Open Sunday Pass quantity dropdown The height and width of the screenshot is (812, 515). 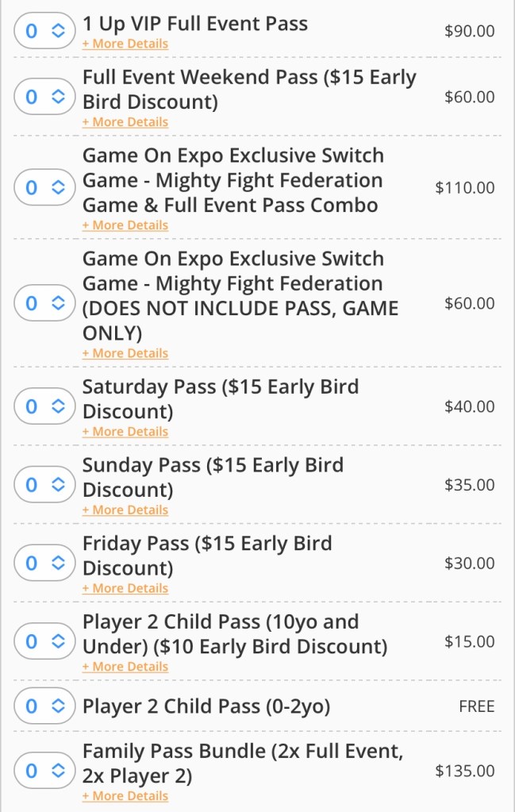coord(43,485)
